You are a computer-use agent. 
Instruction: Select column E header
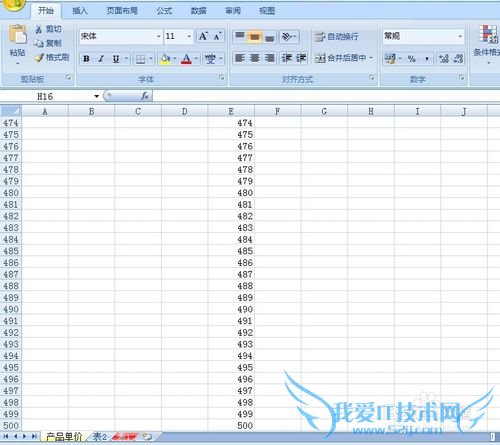click(x=231, y=111)
